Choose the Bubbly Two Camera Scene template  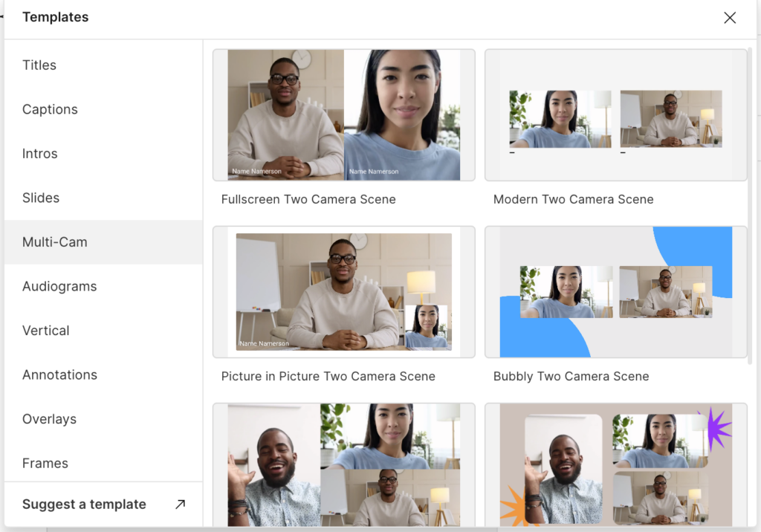coord(615,291)
